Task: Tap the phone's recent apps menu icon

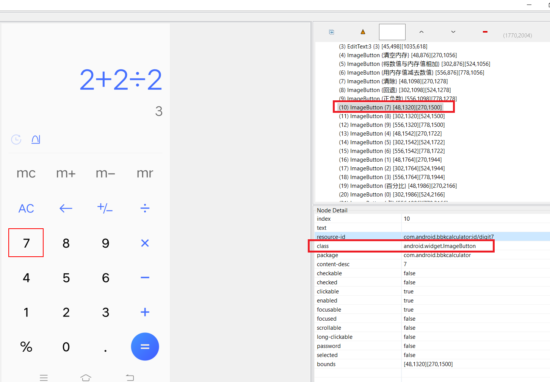Action: pyautogui.click(x=44, y=377)
